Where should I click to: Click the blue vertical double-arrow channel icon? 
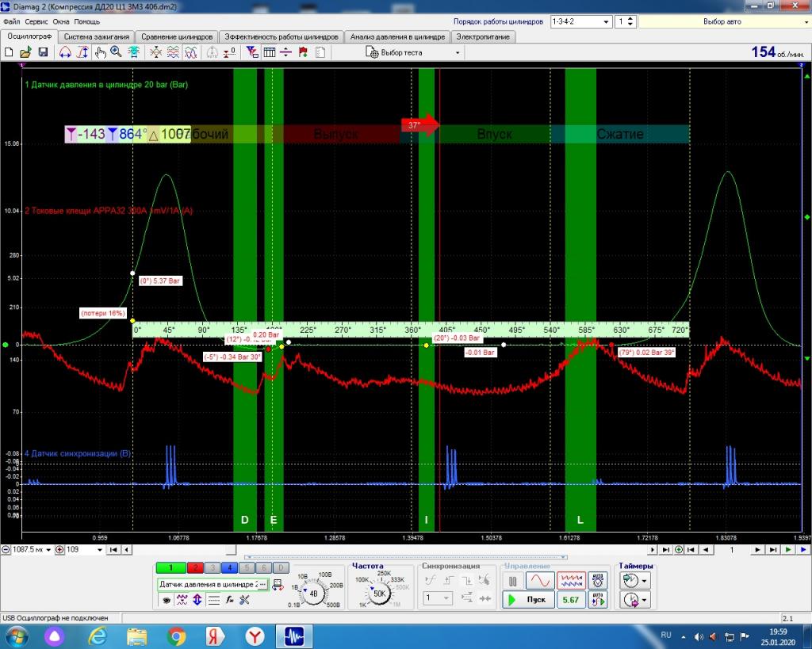pos(197,600)
